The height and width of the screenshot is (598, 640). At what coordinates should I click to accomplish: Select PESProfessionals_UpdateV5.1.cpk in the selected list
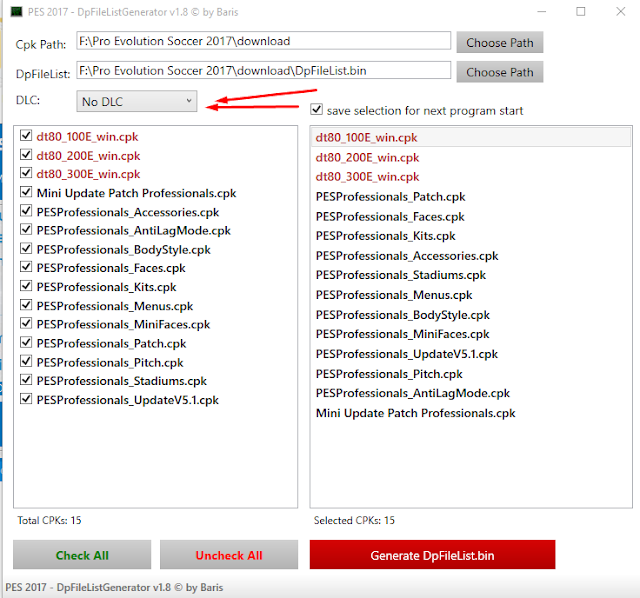[471, 354]
